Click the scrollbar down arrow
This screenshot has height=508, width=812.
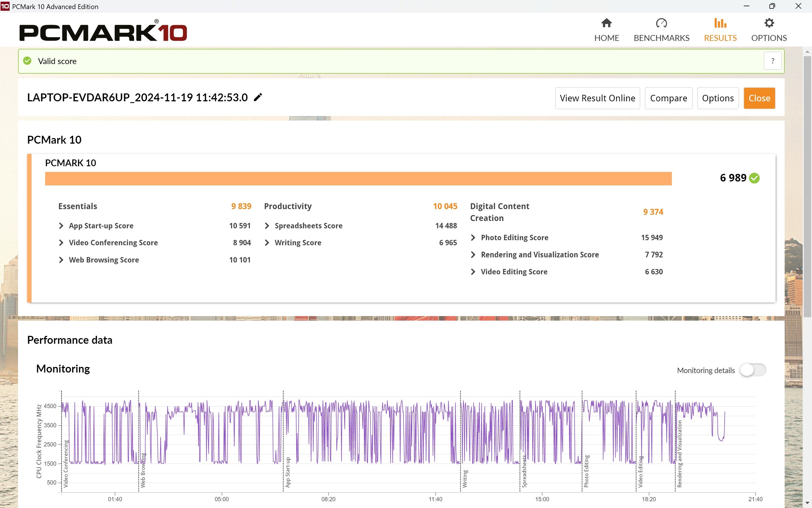(807, 503)
